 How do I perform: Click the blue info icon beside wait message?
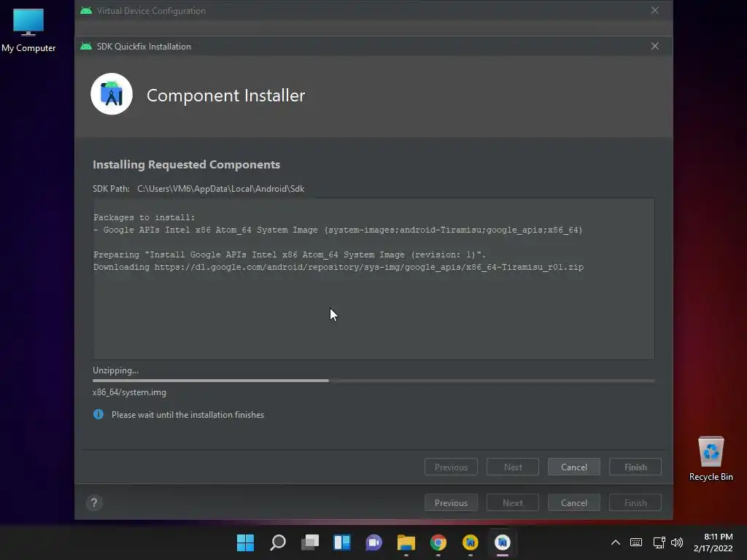98,414
